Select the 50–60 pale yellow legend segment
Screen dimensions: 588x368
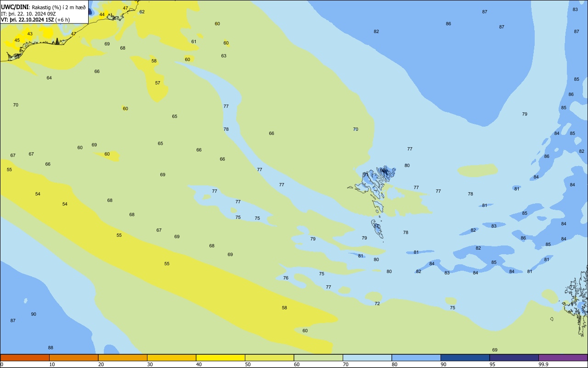coord(269,357)
